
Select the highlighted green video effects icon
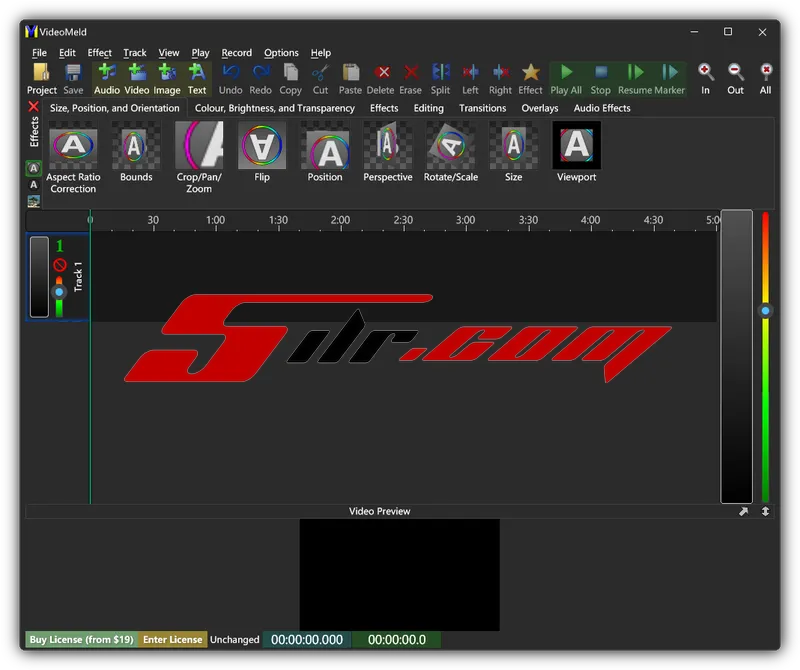34,168
